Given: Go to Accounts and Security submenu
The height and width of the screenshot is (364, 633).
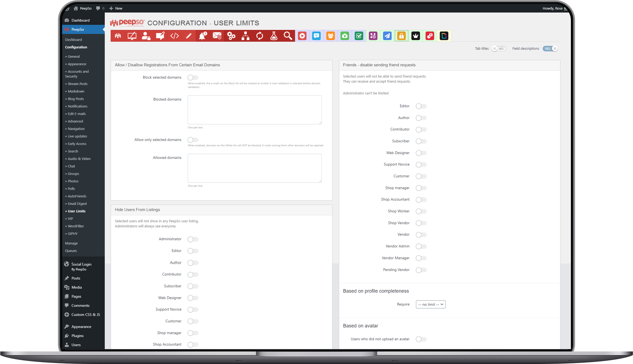Looking at the screenshot, I should tap(77, 74).
